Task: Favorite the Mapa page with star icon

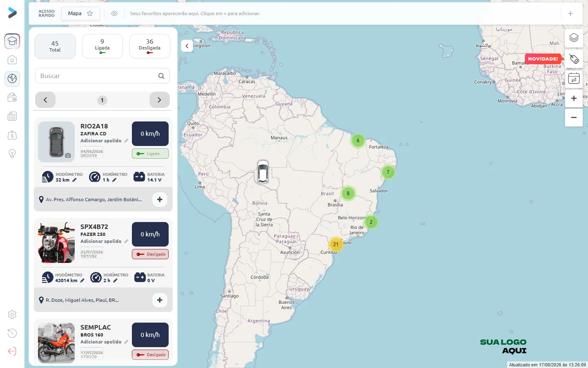Action: coord(90,13)
